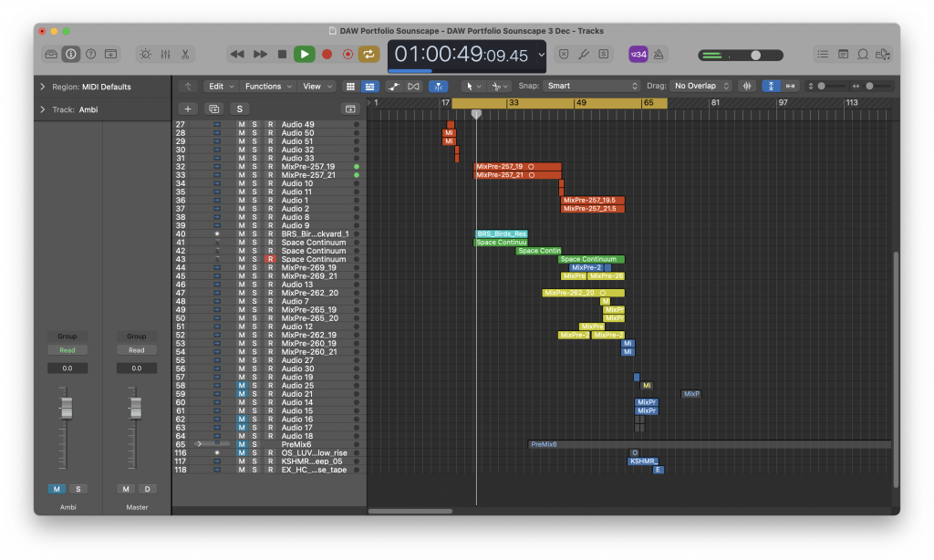Toggle the yellow Cycle mode button
This screenshot has width=934, height=560.
pos(368,54)
